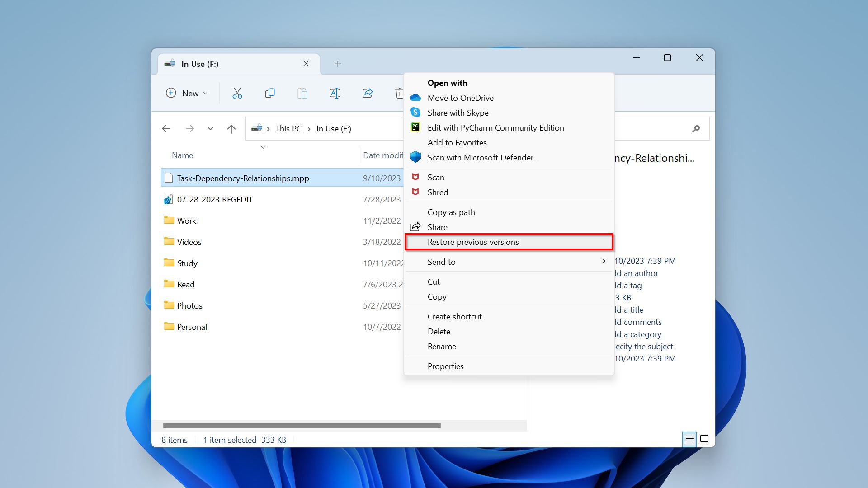This screenshot has height=488, width=868.
Task: Click the back navigation arrow button
Action: [166, 128]
